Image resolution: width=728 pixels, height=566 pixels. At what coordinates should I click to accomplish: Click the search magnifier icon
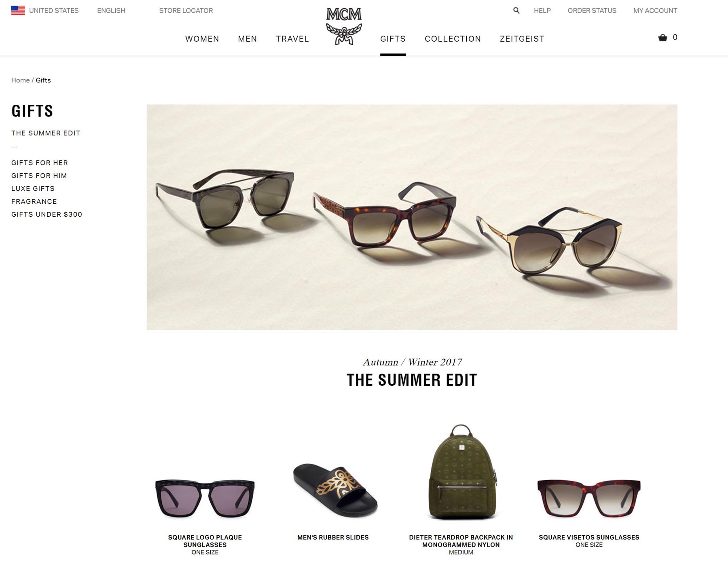pyautogui.click(x=516, y=11)
